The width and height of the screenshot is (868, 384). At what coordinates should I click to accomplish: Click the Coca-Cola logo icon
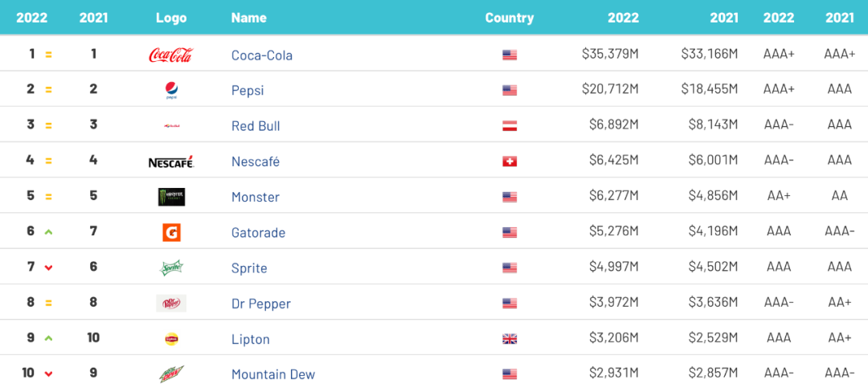(x=171, y=55)
